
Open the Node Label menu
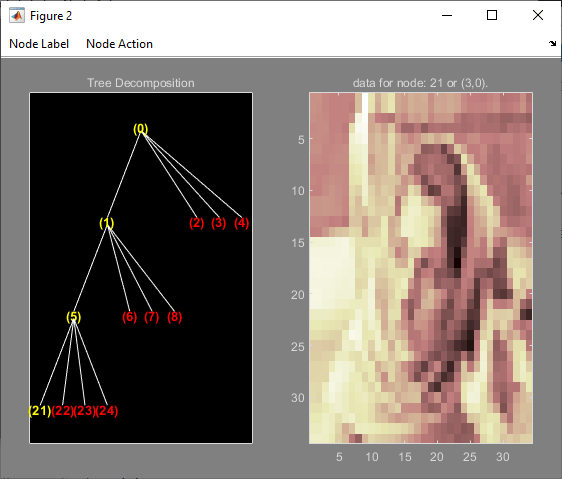click(x=39, y=44)
